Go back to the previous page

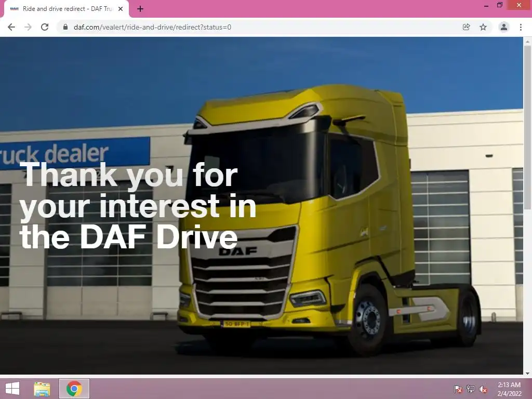click(x=11, y=27)
